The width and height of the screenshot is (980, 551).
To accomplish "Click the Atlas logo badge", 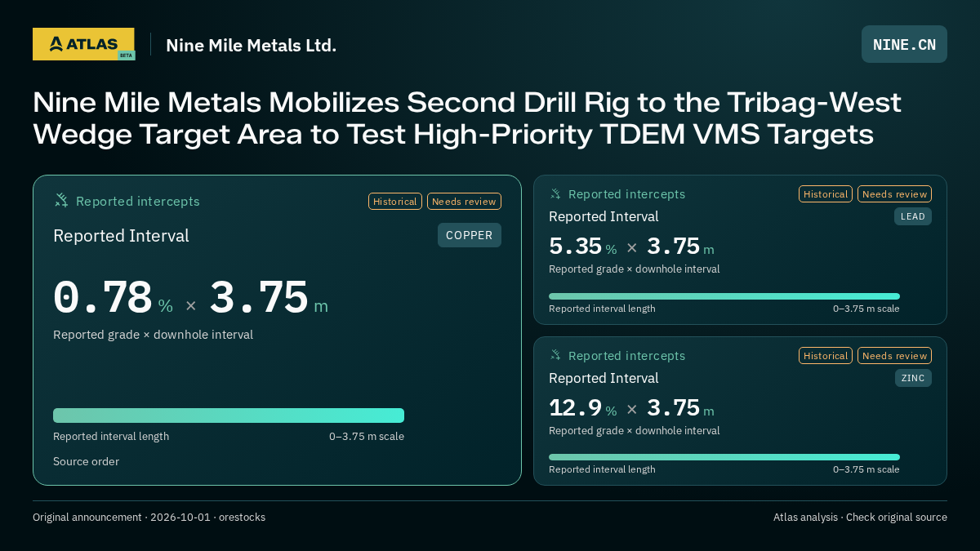I will point(83,44).
